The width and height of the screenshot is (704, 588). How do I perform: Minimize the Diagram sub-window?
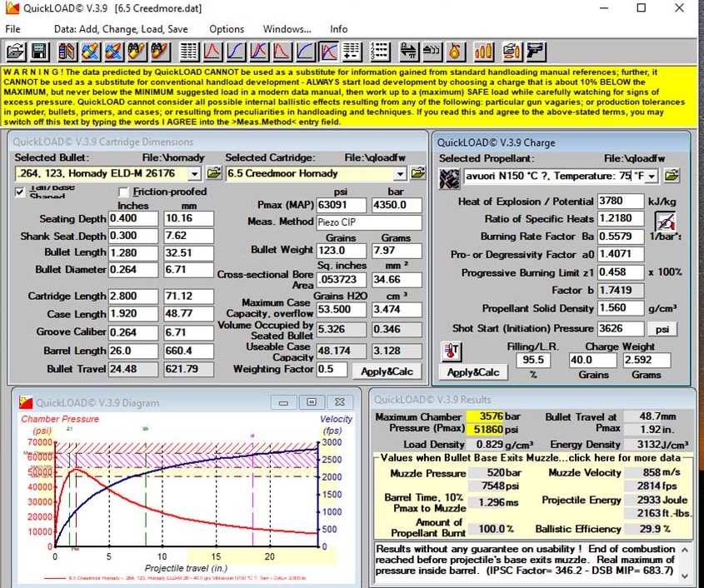click(283, 402)
